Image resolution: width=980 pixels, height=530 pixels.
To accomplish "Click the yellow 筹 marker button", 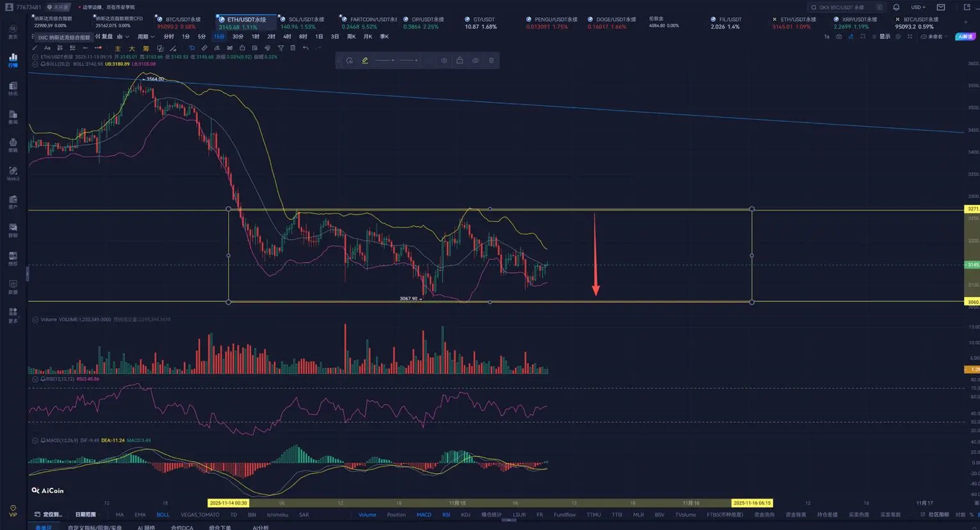I will point(146,48).
